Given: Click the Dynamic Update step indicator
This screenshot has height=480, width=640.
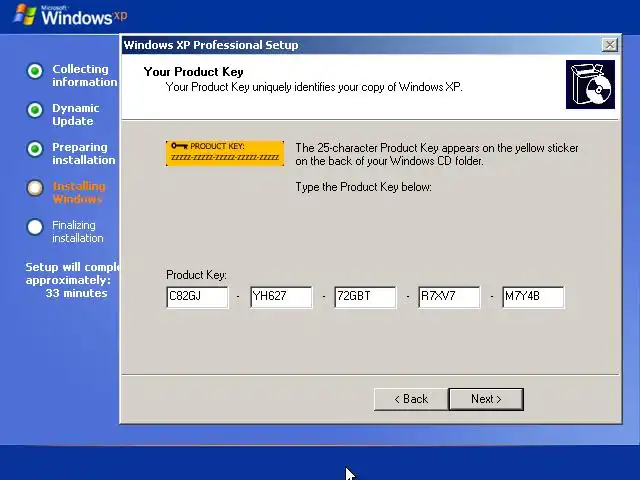Looking at the screenshot, I should pos(35,110).
